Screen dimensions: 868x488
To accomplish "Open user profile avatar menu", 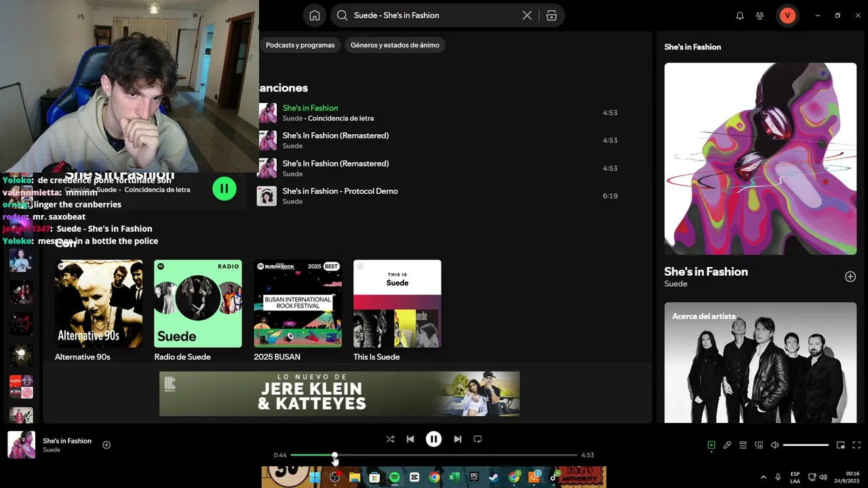I will pos(787,16).
